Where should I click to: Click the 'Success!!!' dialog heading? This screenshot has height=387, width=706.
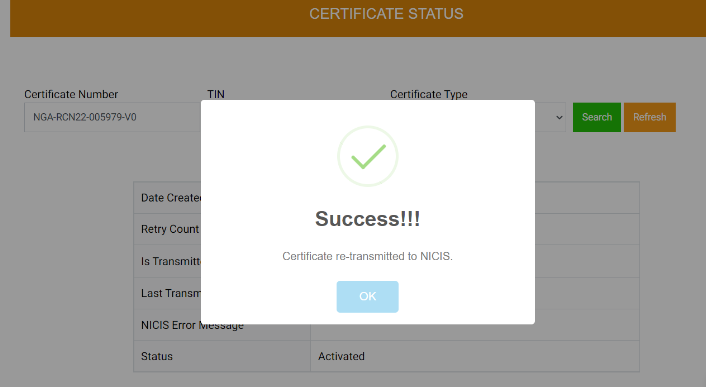pyautogui.click(x=367, y=219)
